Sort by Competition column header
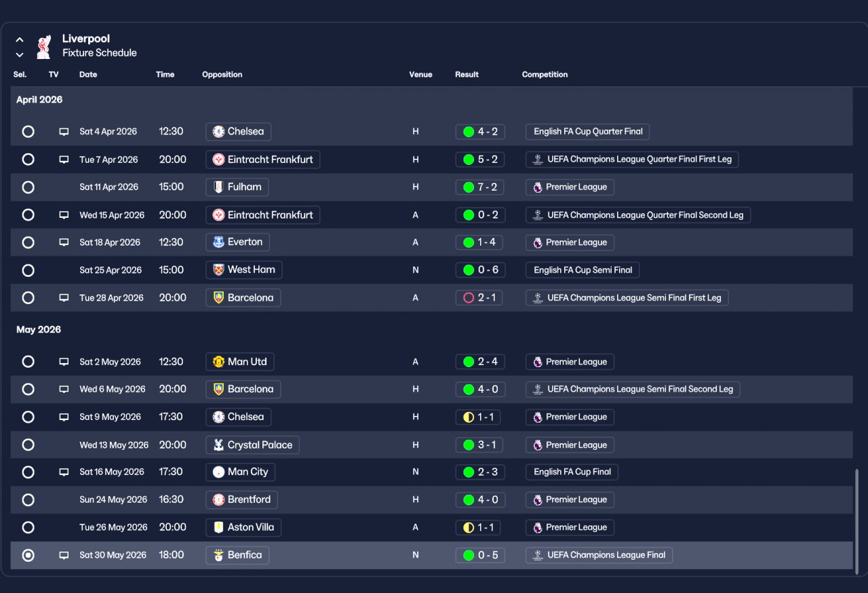This screenshot has height=593, width=868. pyautogui.click(x=545, y=75)
